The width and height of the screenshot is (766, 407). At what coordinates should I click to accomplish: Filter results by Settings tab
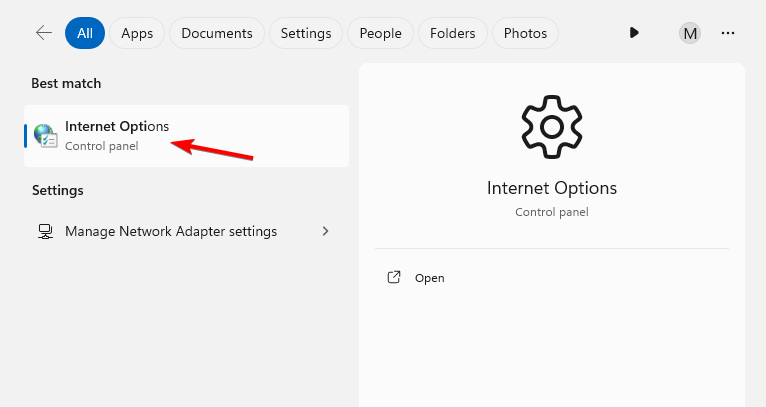tap(305, 33)
